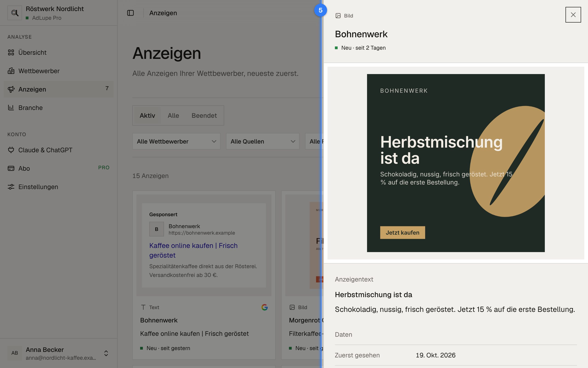Open the Alle Quellen dropdown
The image size is (588, 368).
tap(263, 141)
